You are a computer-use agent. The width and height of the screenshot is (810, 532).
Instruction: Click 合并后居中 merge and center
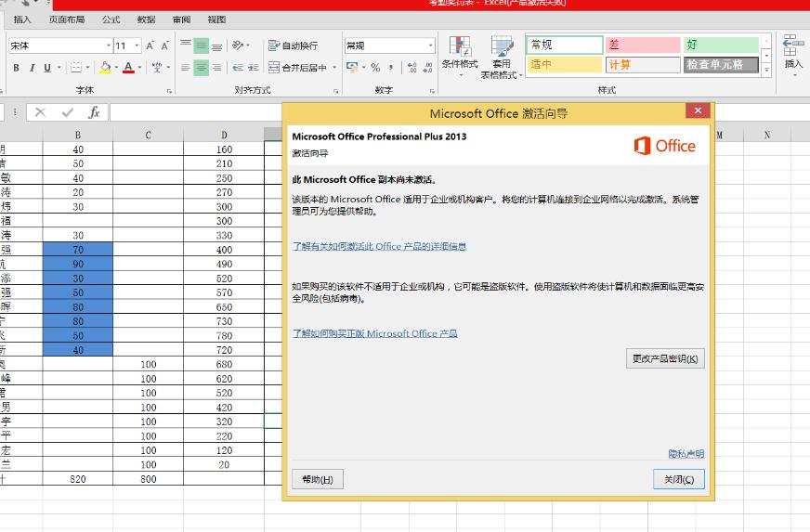297,68
